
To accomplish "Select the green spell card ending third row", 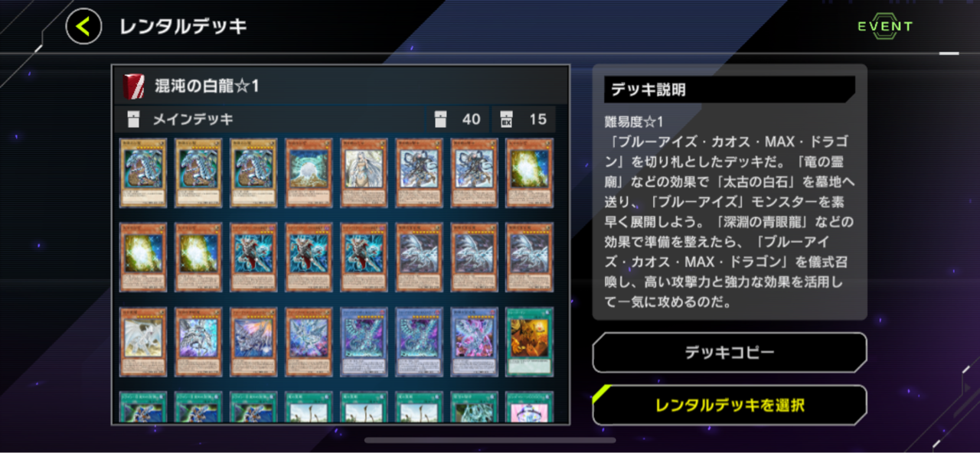I will 529,341.
